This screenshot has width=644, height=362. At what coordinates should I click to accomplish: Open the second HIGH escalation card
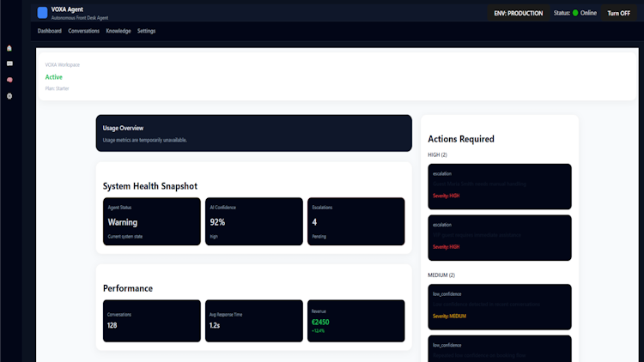500,238
